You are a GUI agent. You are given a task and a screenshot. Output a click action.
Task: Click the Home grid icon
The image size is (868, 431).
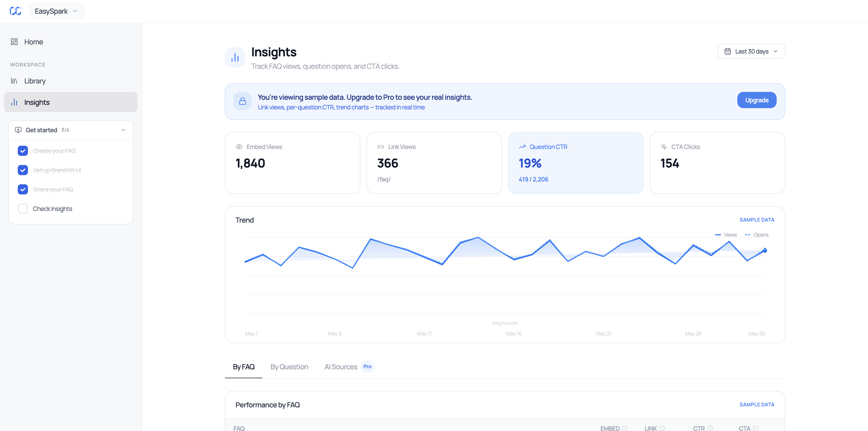coord(14,42)
